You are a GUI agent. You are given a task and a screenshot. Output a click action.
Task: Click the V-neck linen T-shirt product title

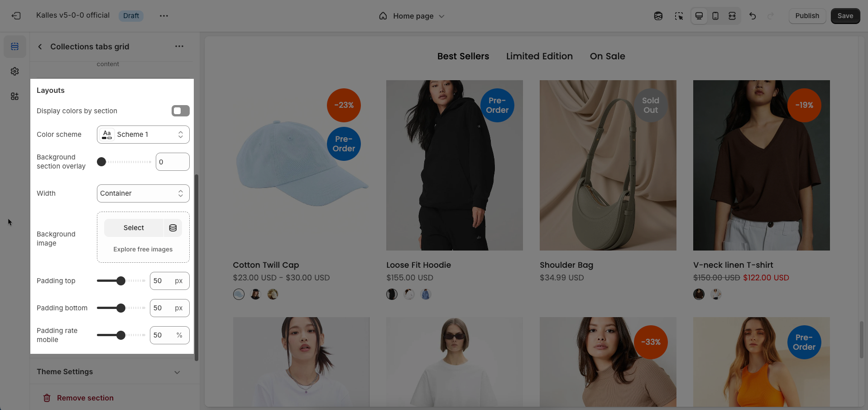(733, 265)
